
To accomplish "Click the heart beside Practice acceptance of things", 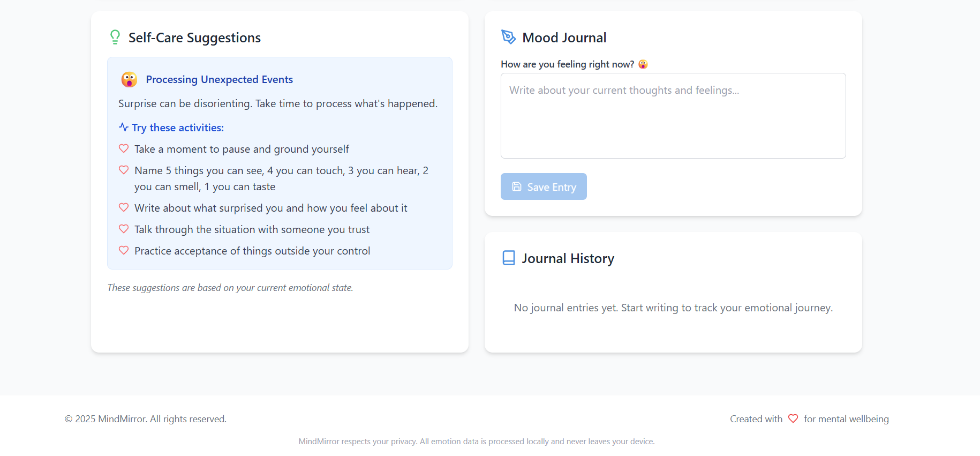I will (x=124, y=250).
